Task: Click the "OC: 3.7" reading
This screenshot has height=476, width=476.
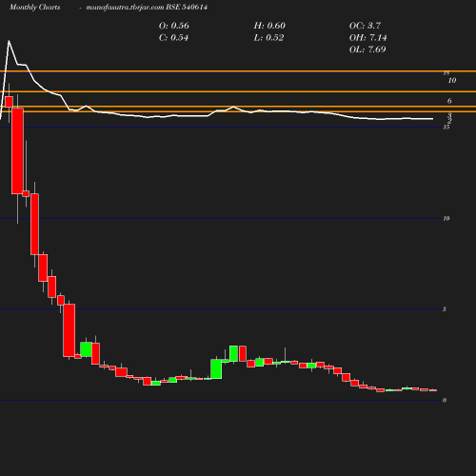Action: pyautogui.click(x=365, y=26)
